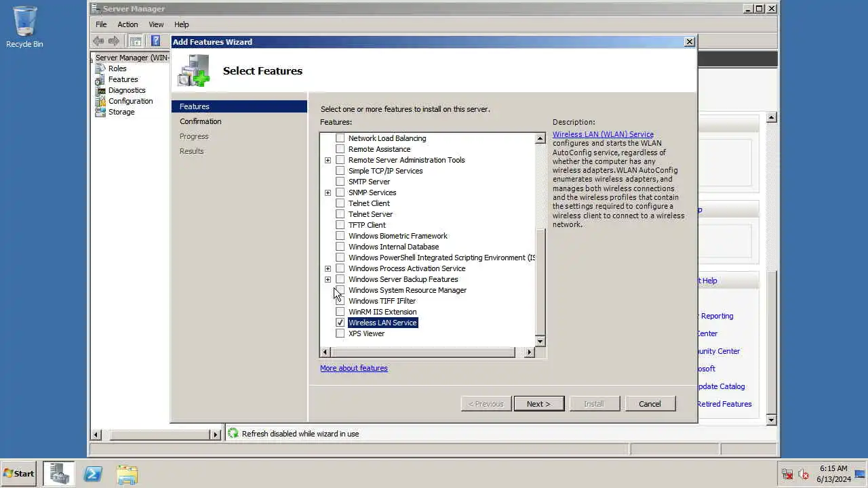868x488 pixels.
Task: Check the Windows Biometric Framework checkbox
Action: click(x=340, y=236)
